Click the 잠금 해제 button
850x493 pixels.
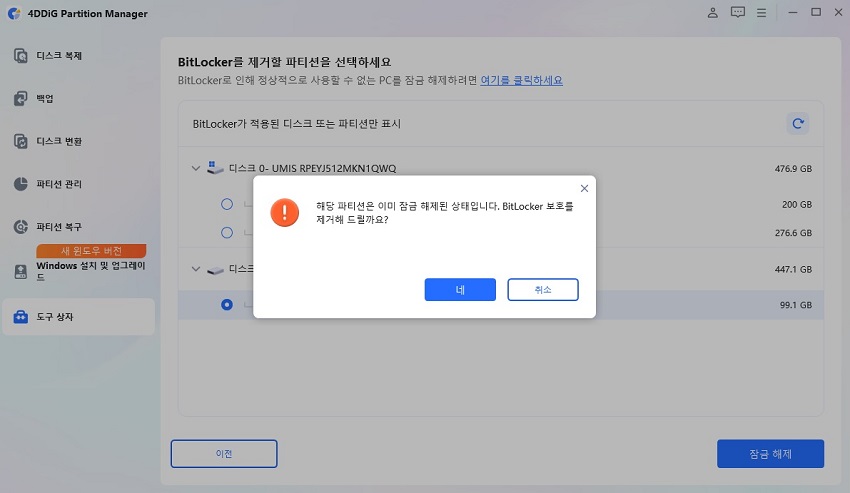pyautogui.click(x=770, y=454)
